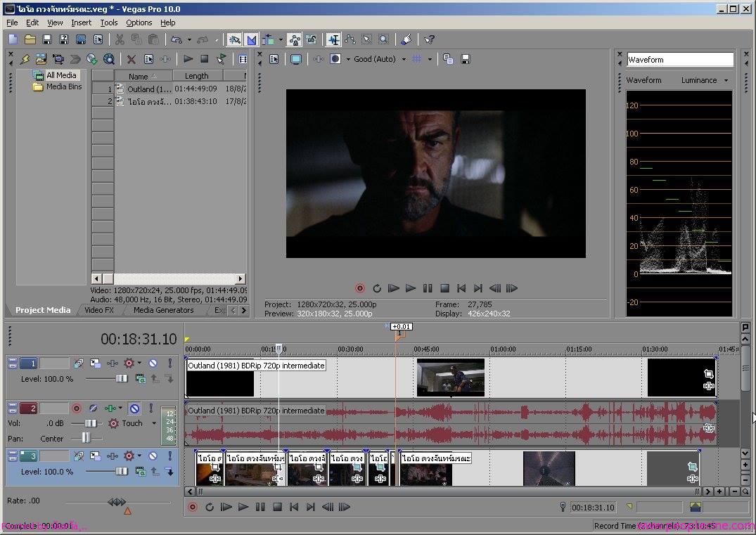Image resolution: width=756 pixels, height=535 pixels.
Task: Select the Normal Edit tool
Action: 333,39
